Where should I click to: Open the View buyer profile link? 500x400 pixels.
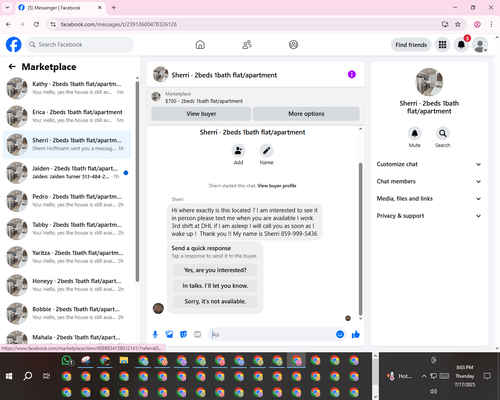tap(277, 186)
